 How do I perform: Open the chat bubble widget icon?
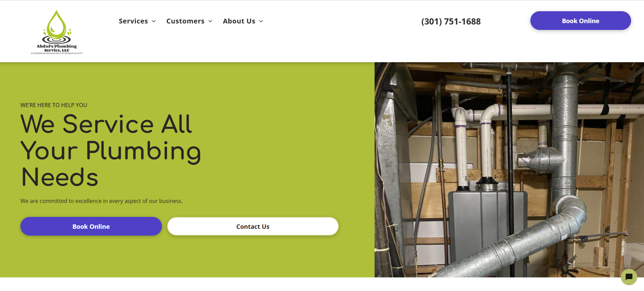tap(629, 277)
